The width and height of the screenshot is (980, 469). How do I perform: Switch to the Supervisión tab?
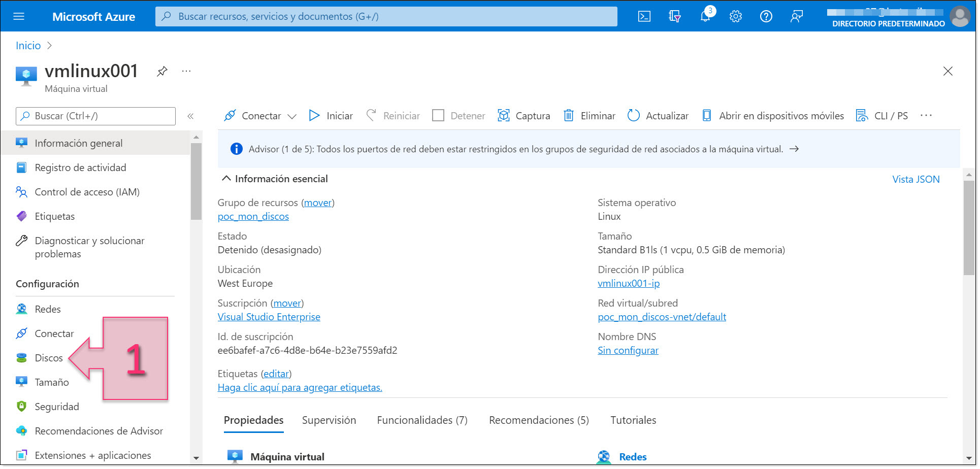pos(329,420)
